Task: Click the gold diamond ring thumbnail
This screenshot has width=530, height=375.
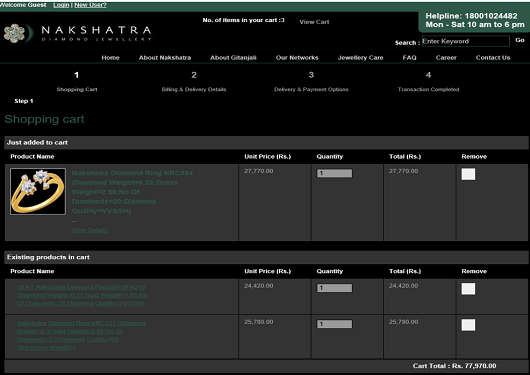Action: 38,191
